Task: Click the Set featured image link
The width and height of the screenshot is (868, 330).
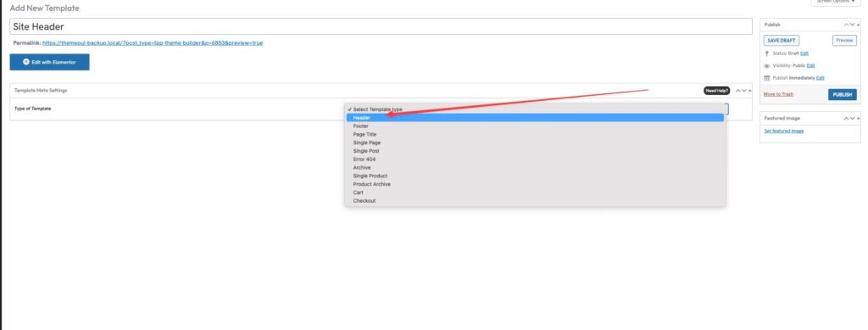Action: tap(783, 131)
